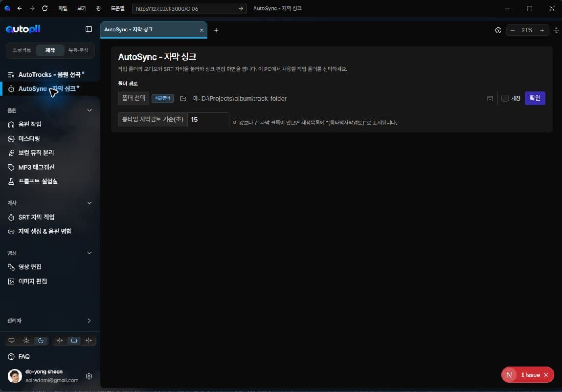Add a new tab with plus icon
Viewport: 562px width, 392px height.
(x=216, y=30)
